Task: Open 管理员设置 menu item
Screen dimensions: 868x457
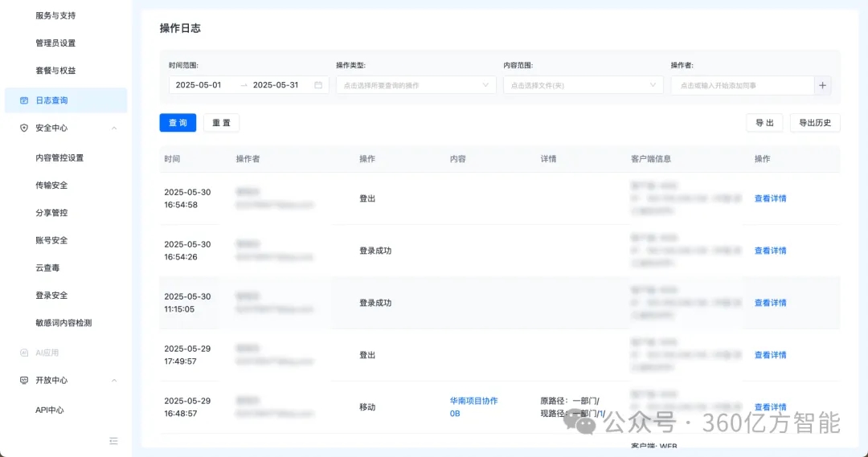Action: pyautogui.click(x=55, y=43)
